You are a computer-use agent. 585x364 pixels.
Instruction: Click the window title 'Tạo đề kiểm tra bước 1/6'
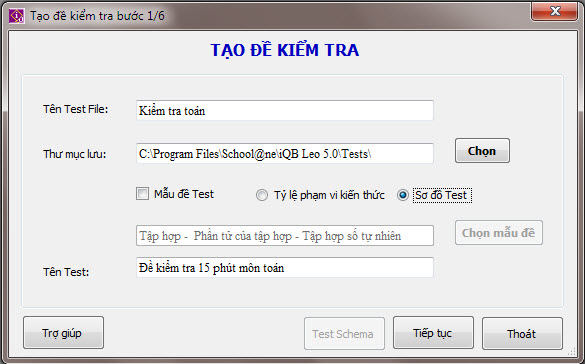[x=97, y=16]
